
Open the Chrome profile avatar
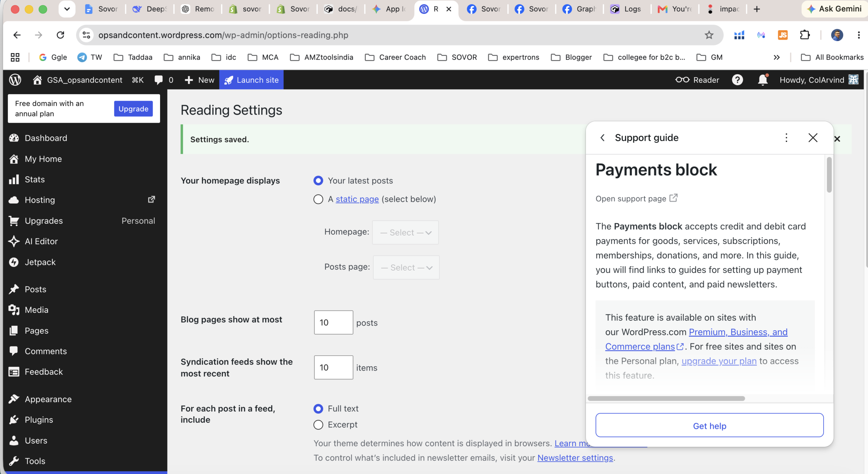(837, 35)
